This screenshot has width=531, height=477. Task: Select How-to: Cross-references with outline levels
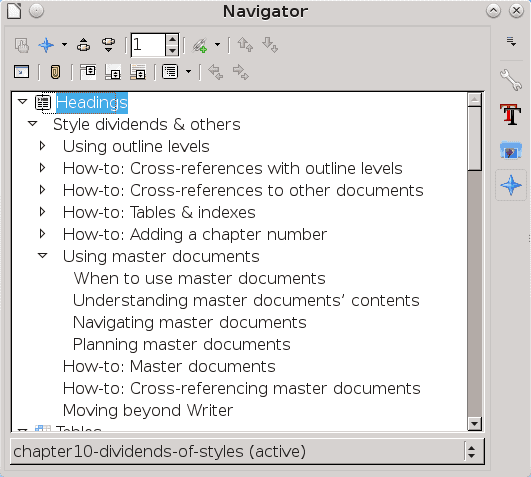[x=233, y=169]
